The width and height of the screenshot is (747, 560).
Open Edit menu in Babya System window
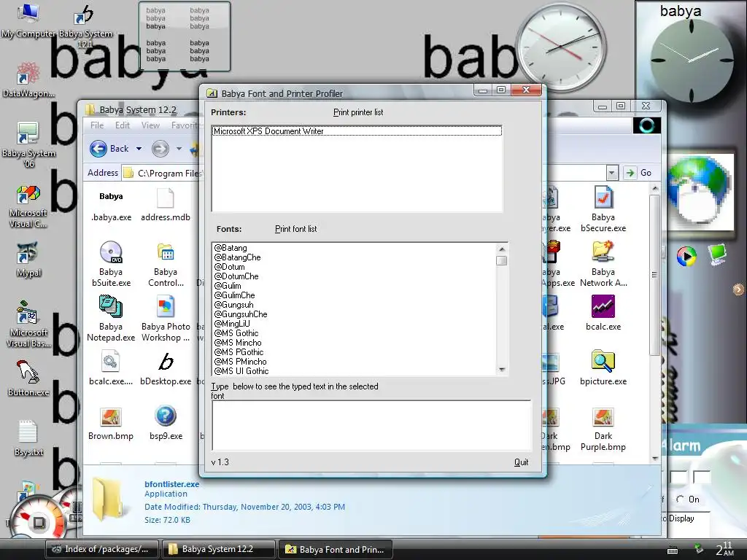click(x=123, y=125)
